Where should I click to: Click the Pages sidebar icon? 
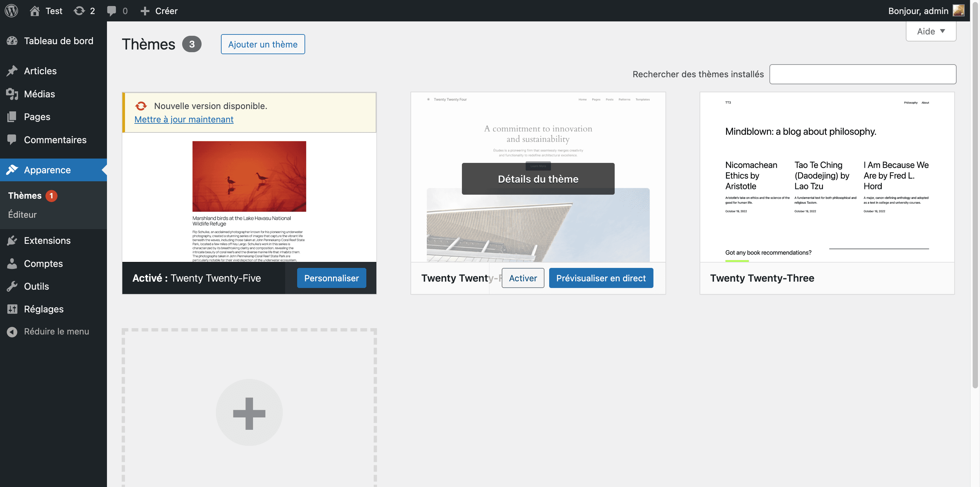(x=12, y=117)
